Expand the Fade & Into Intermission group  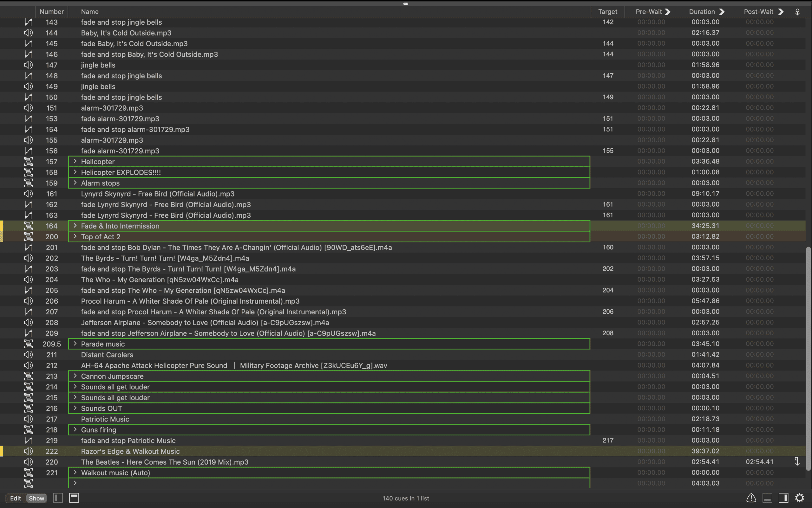pos(75,226)
